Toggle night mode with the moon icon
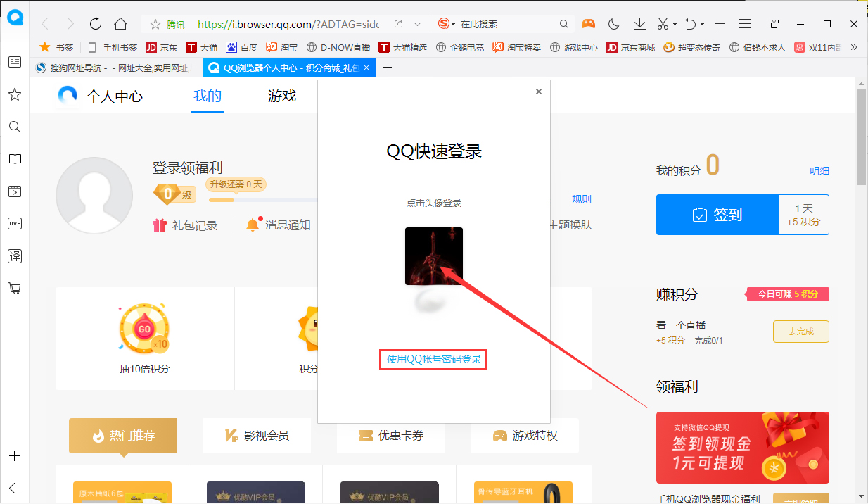Image resolution: width=868 pixels, height=504 pixels. 613,23
